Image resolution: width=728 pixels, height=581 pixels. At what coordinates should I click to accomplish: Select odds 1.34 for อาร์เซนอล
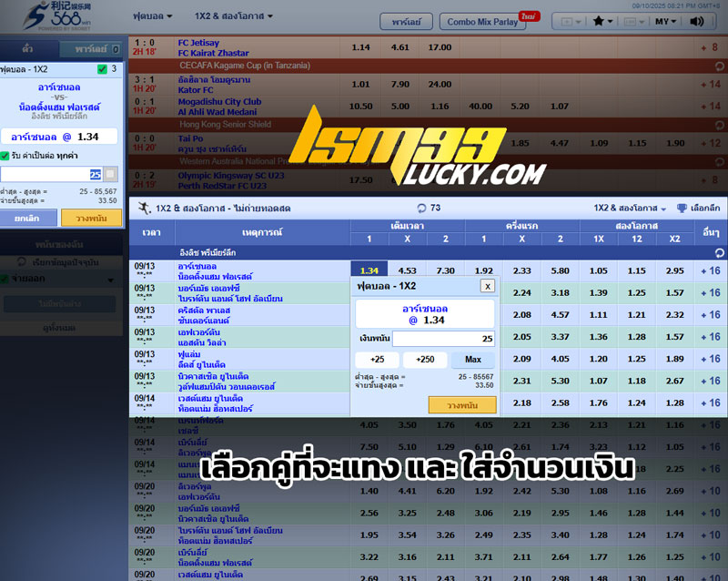369,270
